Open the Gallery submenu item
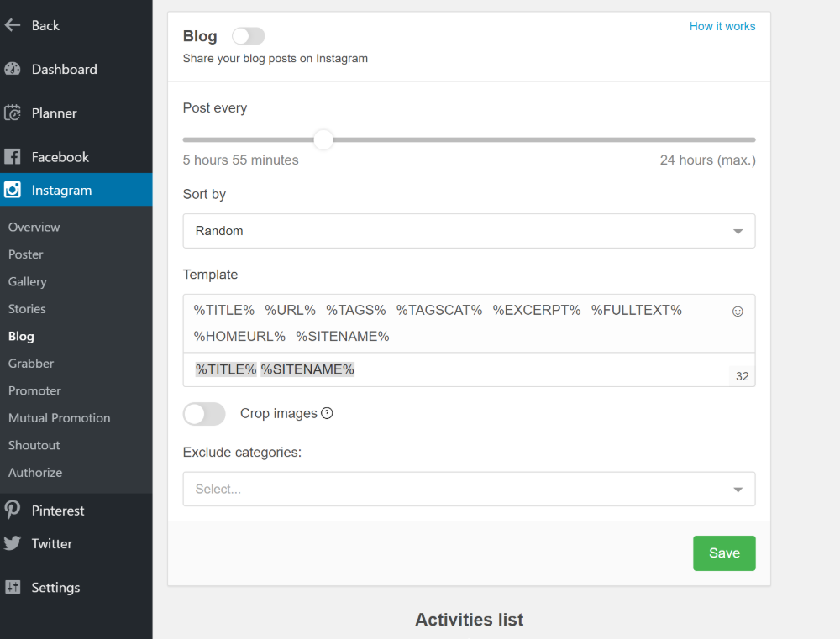840x639 pixels. (x=28, y=282)
